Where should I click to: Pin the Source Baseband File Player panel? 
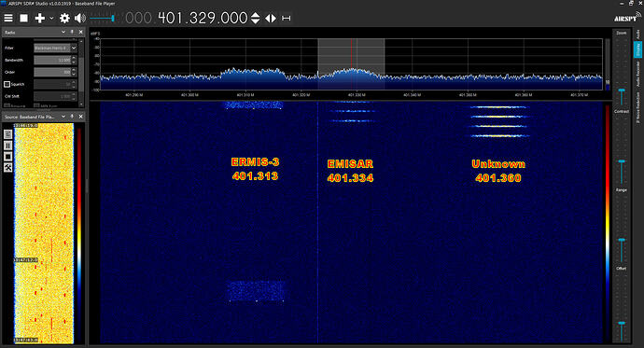pyautogui.click(x=72, y=117)
